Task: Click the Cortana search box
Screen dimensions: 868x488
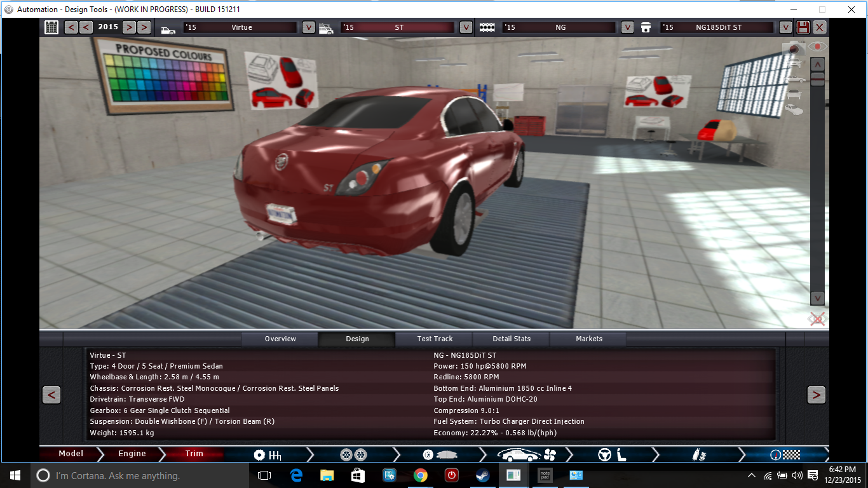Action: [x=140, y=475]
